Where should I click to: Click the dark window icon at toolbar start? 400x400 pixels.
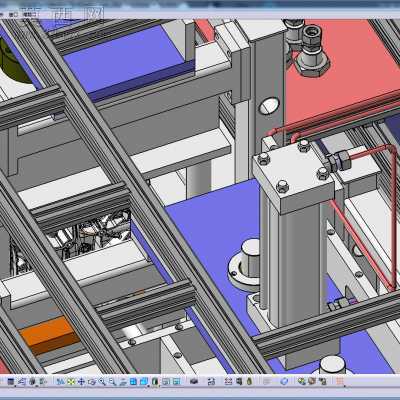11,381
